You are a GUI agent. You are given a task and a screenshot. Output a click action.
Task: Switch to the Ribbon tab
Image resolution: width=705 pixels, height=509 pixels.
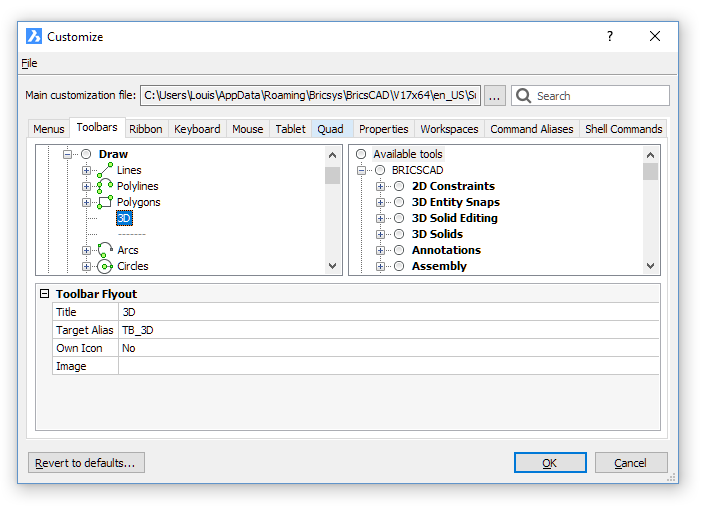coord(146,129)
